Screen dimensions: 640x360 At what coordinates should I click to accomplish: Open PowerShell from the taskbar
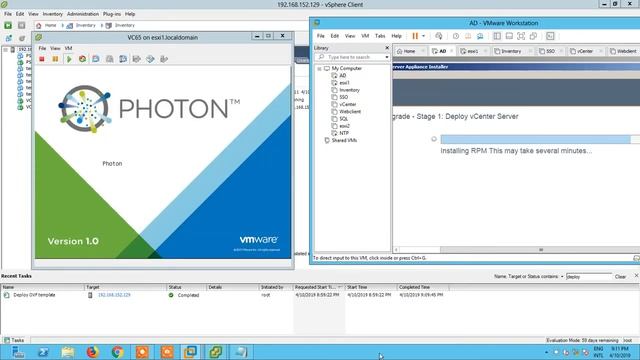43,351
